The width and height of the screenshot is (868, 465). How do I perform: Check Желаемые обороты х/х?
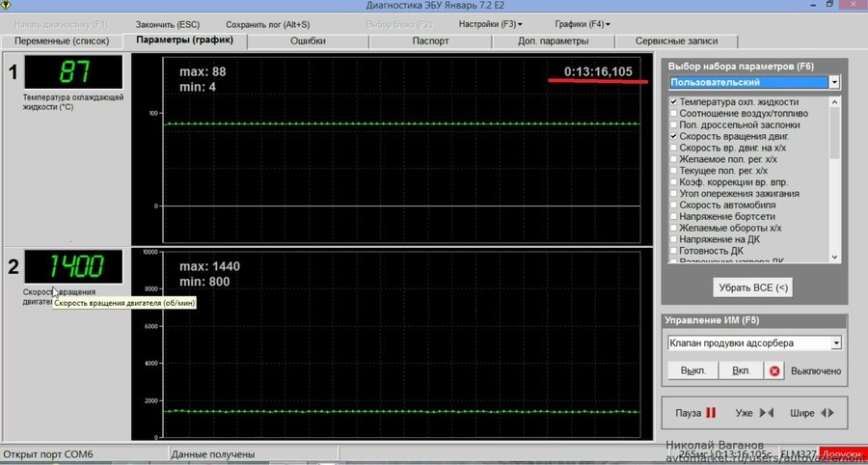tap(674, 228)
